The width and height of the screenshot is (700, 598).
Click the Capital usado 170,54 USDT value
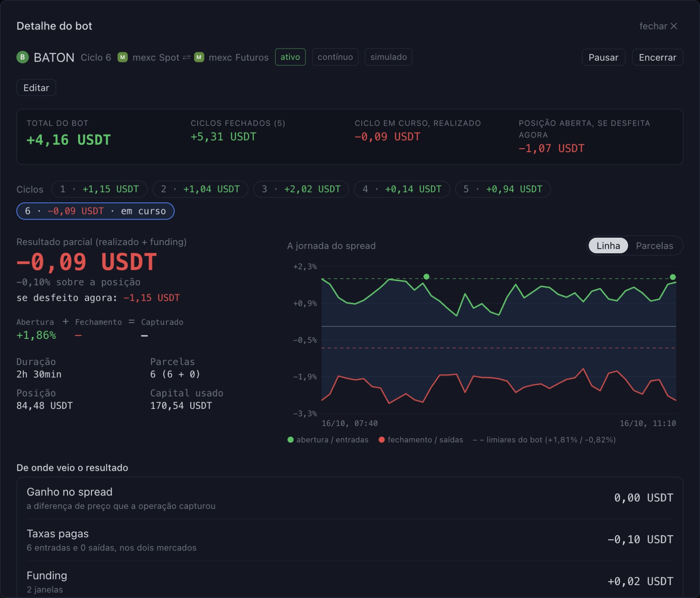[x=181, y=406]
